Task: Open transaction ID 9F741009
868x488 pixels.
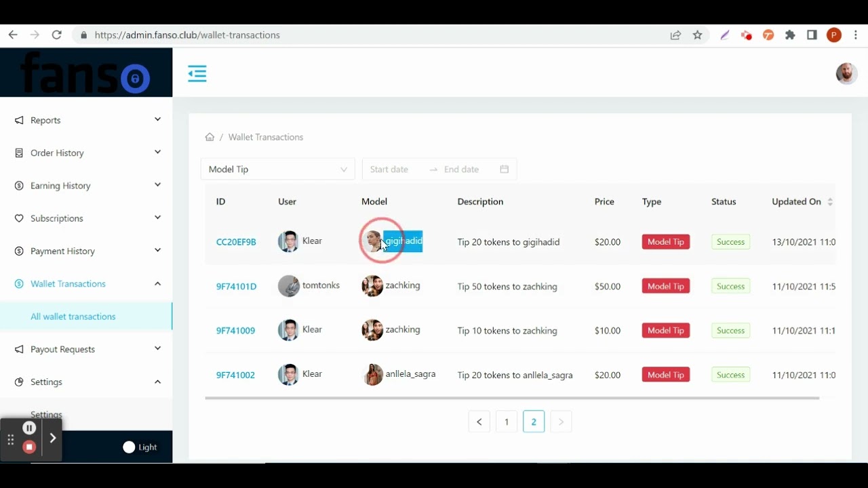Action: point(235,331)
